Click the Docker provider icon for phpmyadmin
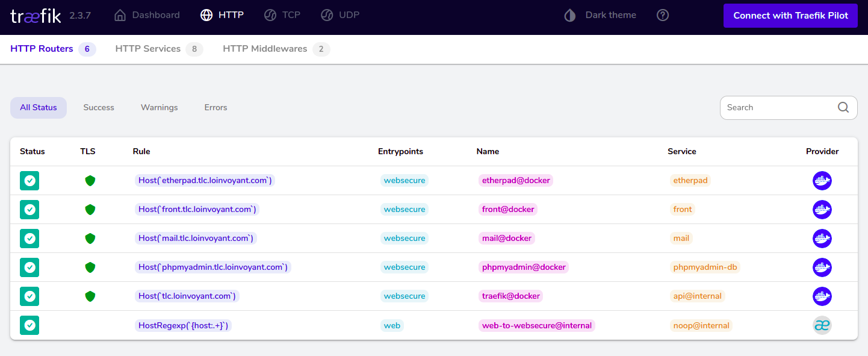The image size is (868, 356). (x=822, y=267)
